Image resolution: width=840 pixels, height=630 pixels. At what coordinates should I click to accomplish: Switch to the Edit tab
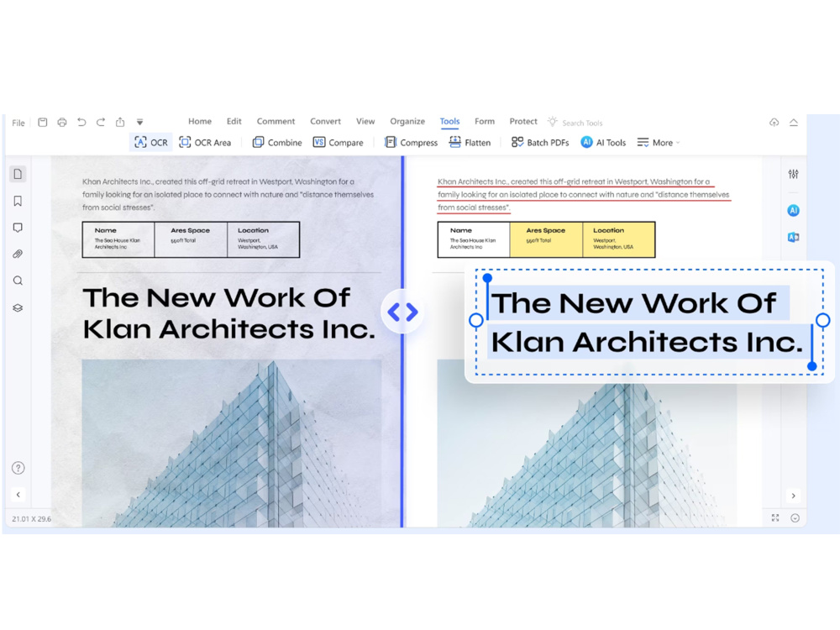tap(234, 122)
